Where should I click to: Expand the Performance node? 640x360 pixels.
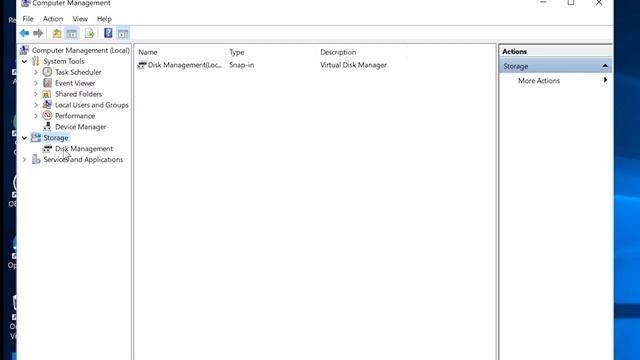click(36, 116)
